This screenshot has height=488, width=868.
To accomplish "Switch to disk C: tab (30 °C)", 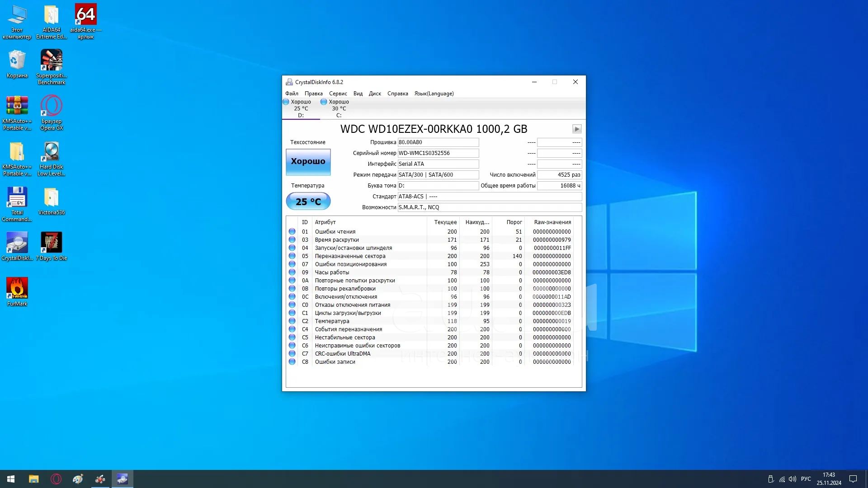I will tap(338, 108).
